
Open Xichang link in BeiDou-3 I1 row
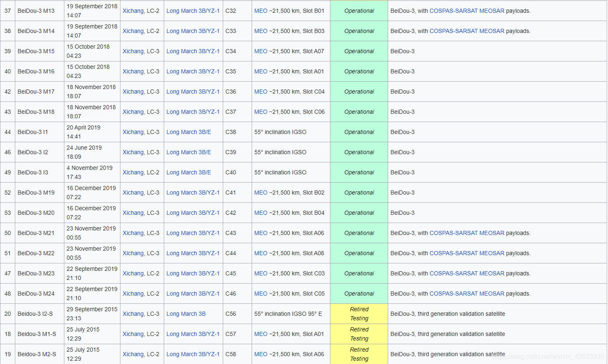point(133,132)
